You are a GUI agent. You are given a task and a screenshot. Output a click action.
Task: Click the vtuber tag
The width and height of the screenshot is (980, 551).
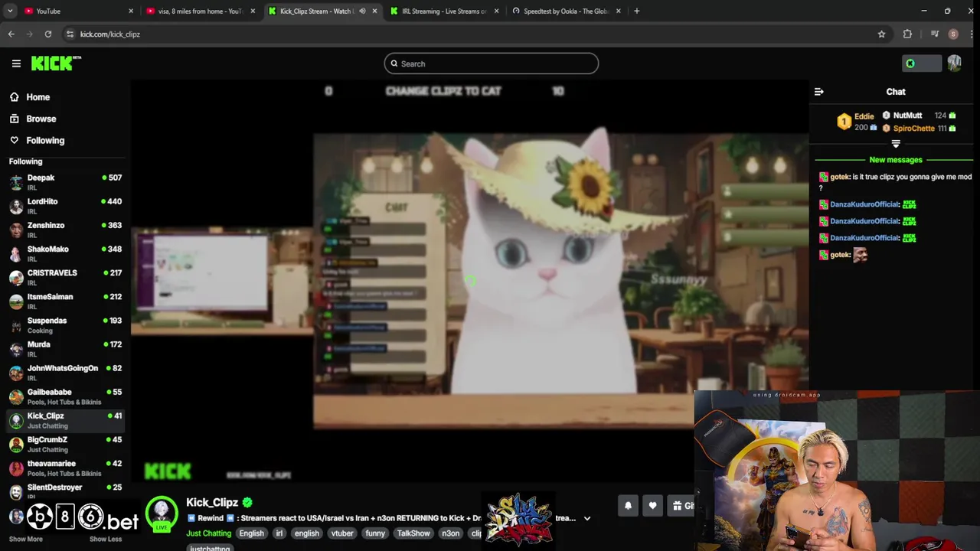(342, 533)
